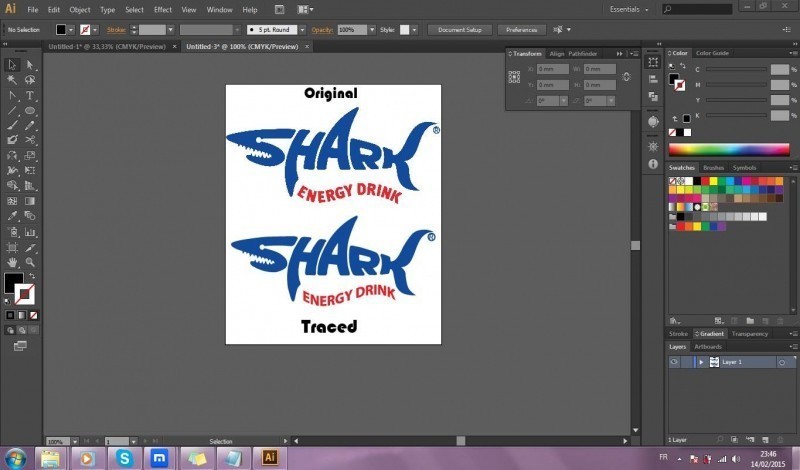800x470 pixels.
Task: Select the Column Graph tool
Action: tap(30, 232)
